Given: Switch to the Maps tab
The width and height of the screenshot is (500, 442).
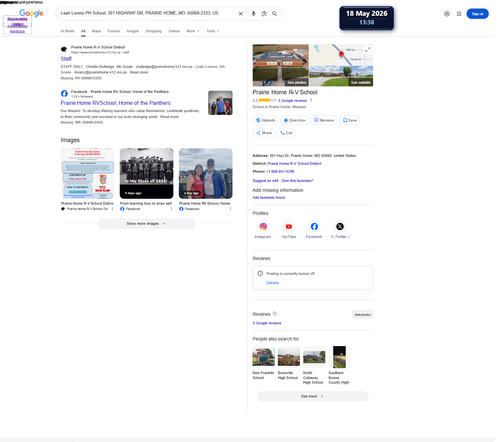Looking at the screenshot, I should point(96,31).
